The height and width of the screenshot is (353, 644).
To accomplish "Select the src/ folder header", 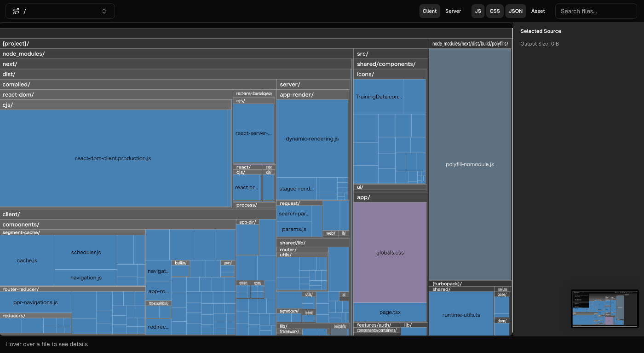I will pyautogui.click(x=391, y=54).
